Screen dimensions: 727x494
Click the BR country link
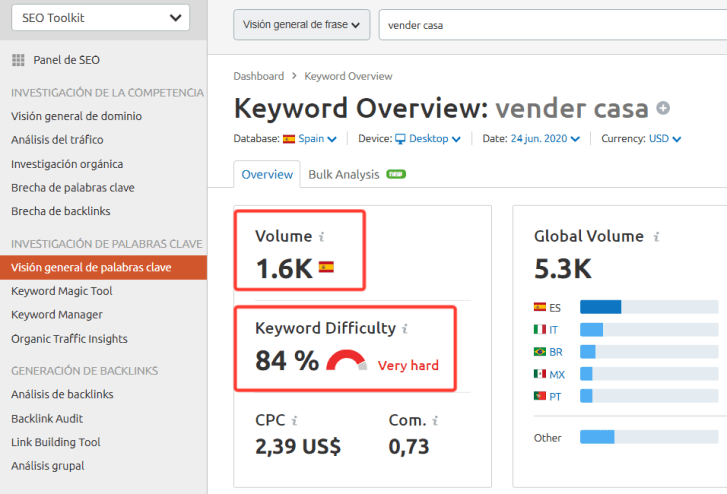click(556, 352)
